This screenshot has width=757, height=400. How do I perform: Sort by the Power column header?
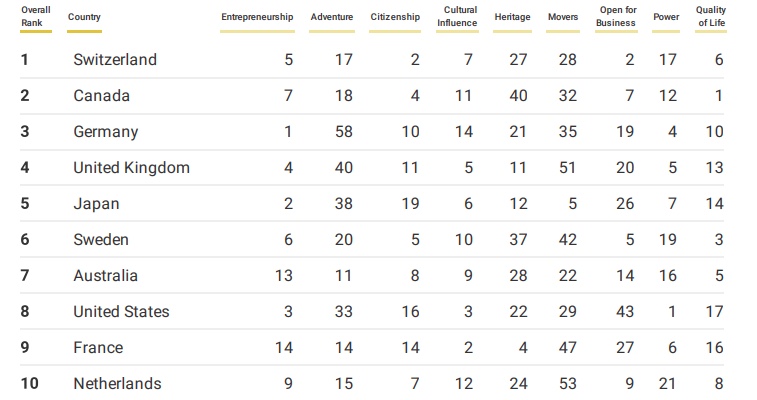point(666,17)
